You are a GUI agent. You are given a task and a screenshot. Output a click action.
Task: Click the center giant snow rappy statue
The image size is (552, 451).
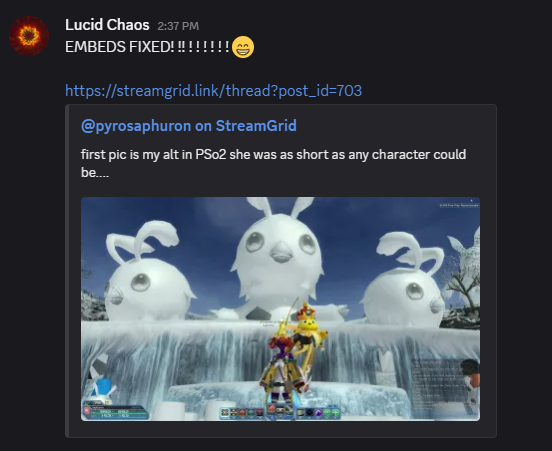click(278, 257)
